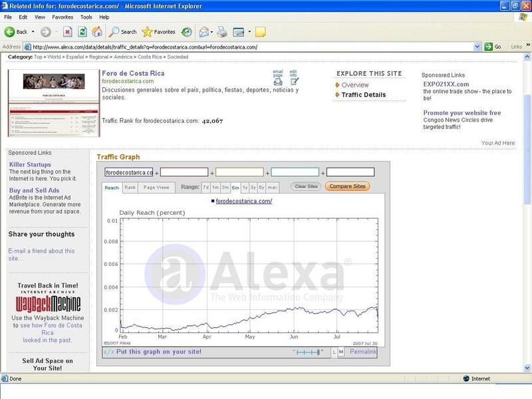Select the 6m range option

click(x=235, y=188)
